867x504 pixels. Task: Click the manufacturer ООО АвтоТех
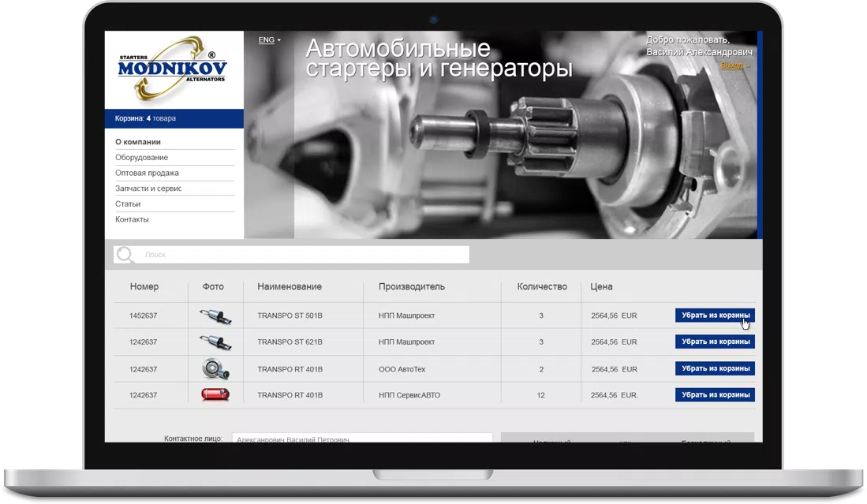pyautogui.click(x=402, y=369)
